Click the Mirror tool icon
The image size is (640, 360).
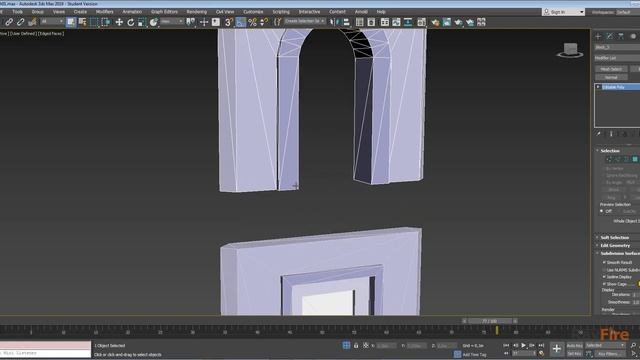pos(334,22)
